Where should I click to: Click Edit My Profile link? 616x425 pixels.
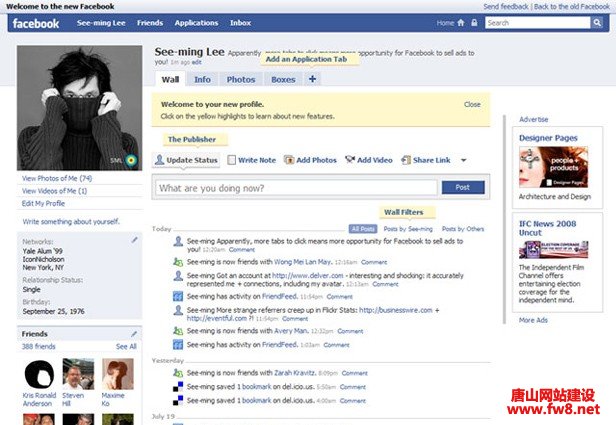(x=43, y=203)
